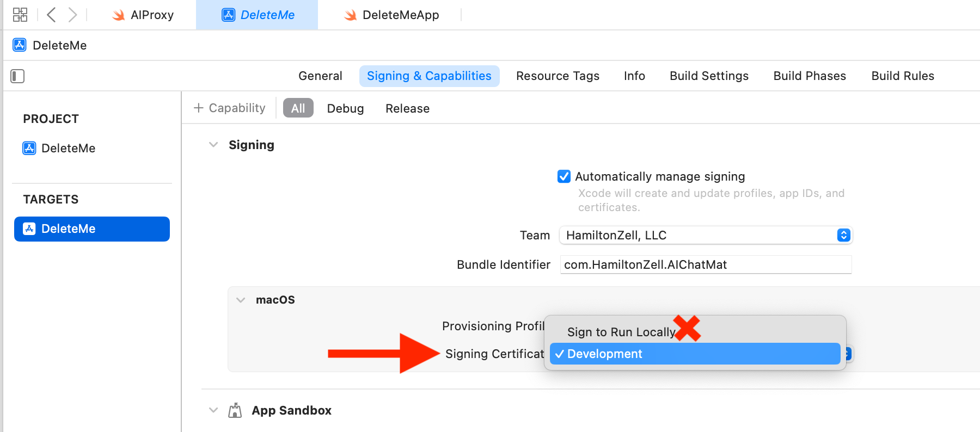Choose Sign to Run Locally option
Viewport: 980px width, 432px height.
695,332
